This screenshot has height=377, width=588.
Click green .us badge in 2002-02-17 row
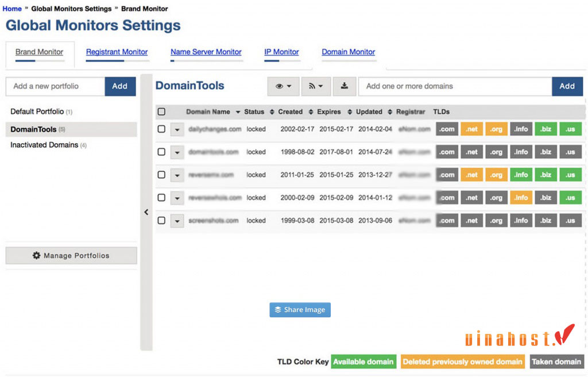coord(571,129)
